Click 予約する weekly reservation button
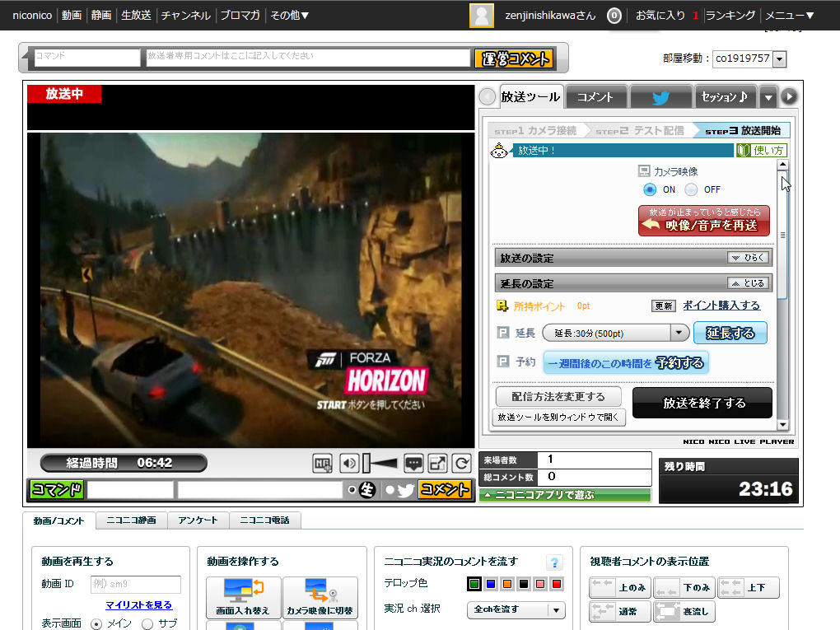This screenshot has height=630, width=840. [x=626, y=362]
